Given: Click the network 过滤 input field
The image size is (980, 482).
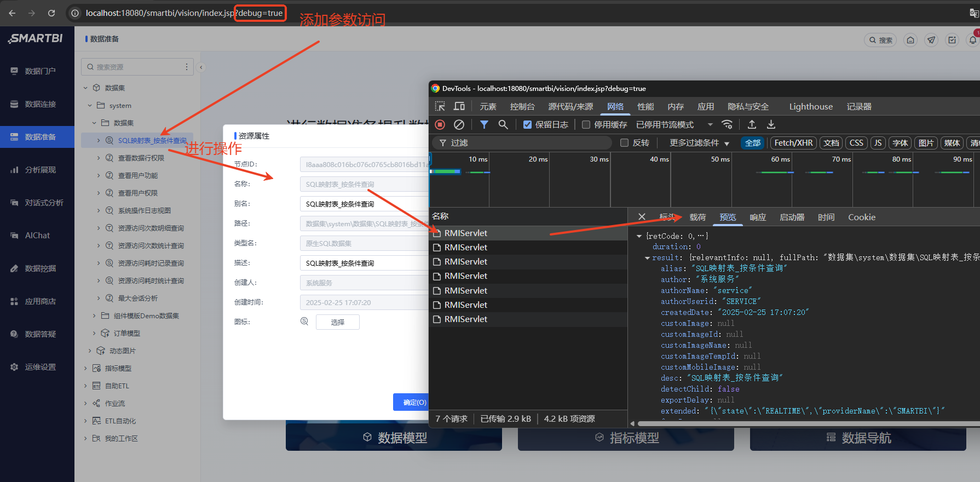Looking at the screenshot, I should [x=522, y=143].
